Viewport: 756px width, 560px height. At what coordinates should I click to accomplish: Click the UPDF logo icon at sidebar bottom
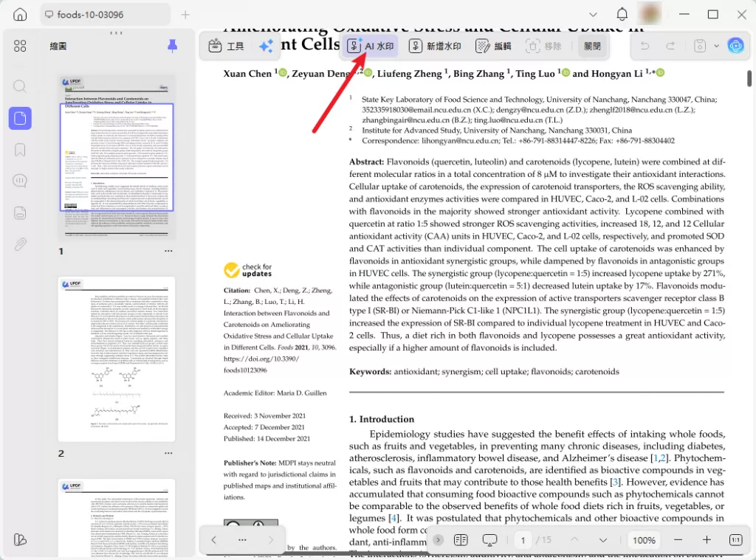click(20, 539)
